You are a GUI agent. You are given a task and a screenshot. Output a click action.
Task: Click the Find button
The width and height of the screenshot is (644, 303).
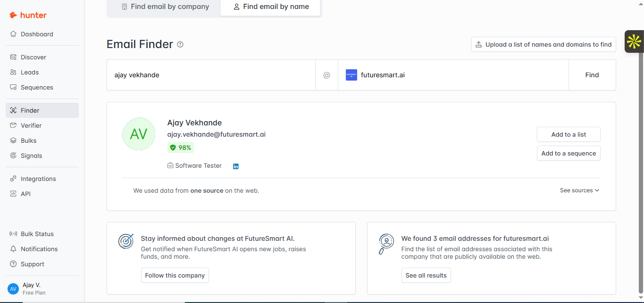pos(592,75)
